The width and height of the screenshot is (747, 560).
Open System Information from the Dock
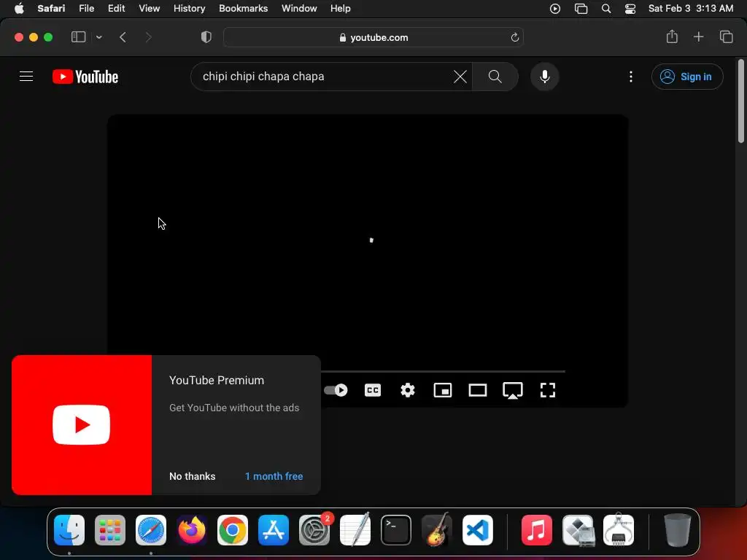[x=619, y=530]
